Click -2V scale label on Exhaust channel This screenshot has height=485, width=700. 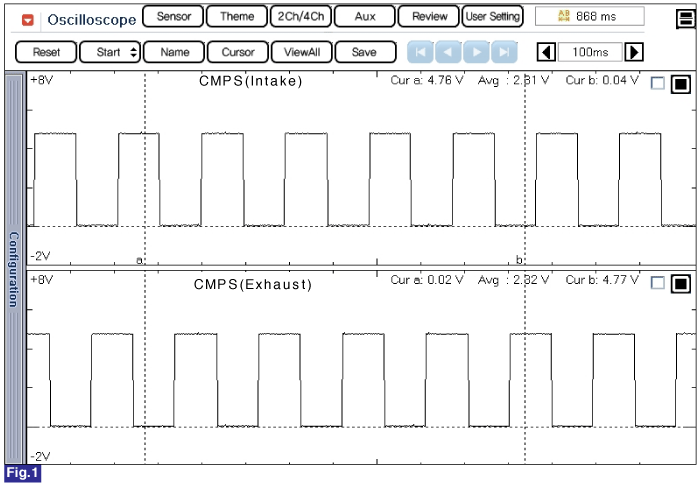40,456
